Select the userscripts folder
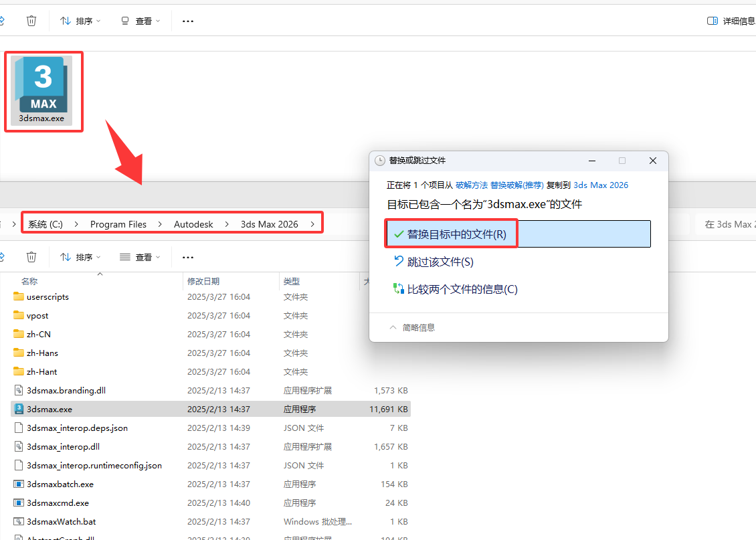This screenshot has width=756, height=540. pyautogui.click(x=48, y=297)
